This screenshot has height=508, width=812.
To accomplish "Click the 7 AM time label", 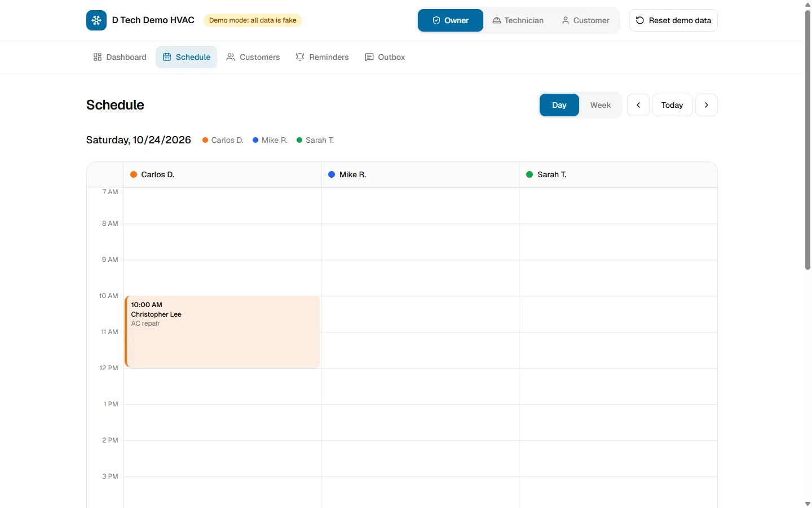I will (x=111, y=192).
